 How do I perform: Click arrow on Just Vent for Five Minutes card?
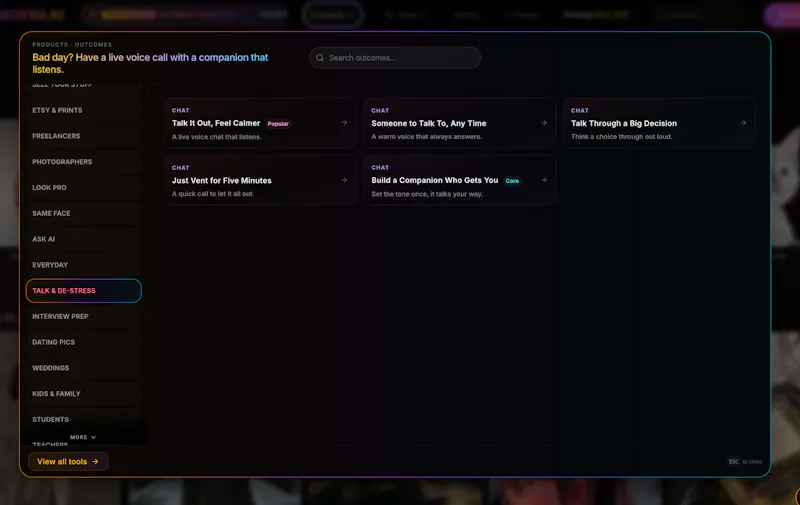[x=344, y=180]
